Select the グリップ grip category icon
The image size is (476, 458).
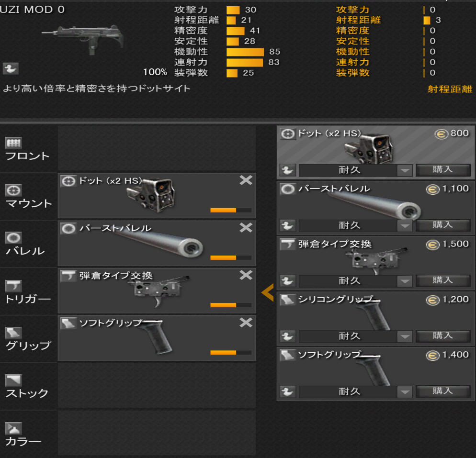point(13,333)
